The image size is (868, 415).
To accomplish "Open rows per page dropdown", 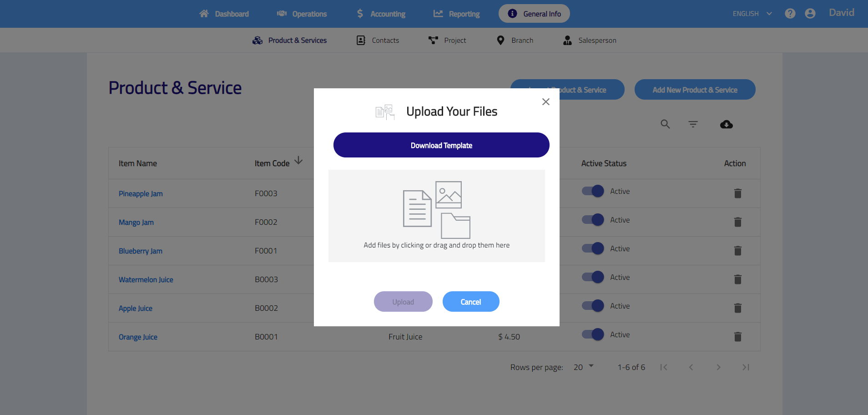I will pos(584,367).
